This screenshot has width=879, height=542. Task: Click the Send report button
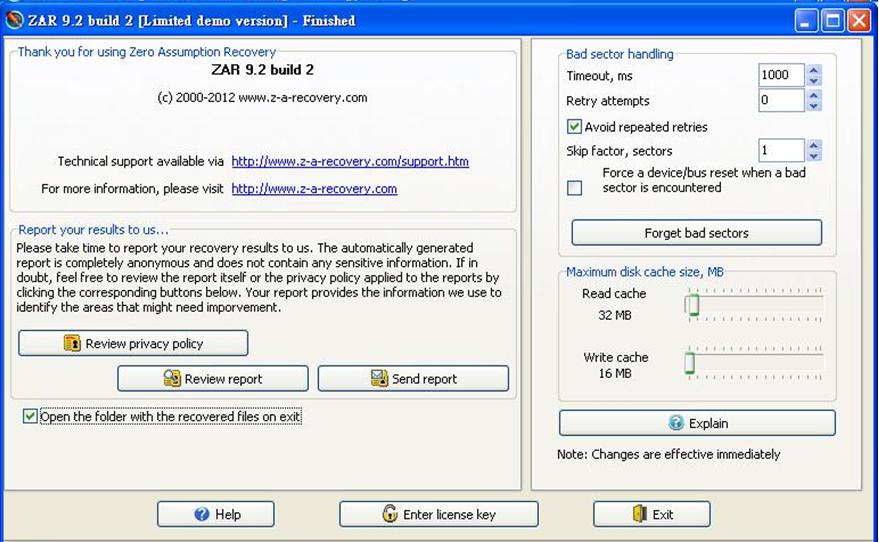(x=413, y=378)
